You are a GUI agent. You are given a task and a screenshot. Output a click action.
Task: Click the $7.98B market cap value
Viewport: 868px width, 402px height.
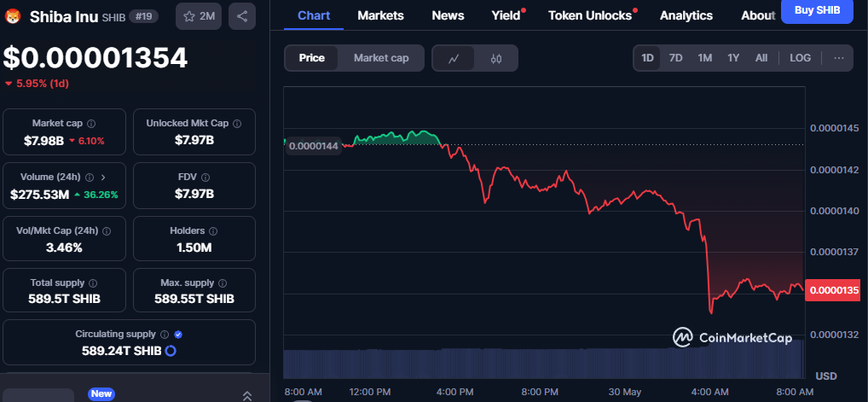coord(43,141)
